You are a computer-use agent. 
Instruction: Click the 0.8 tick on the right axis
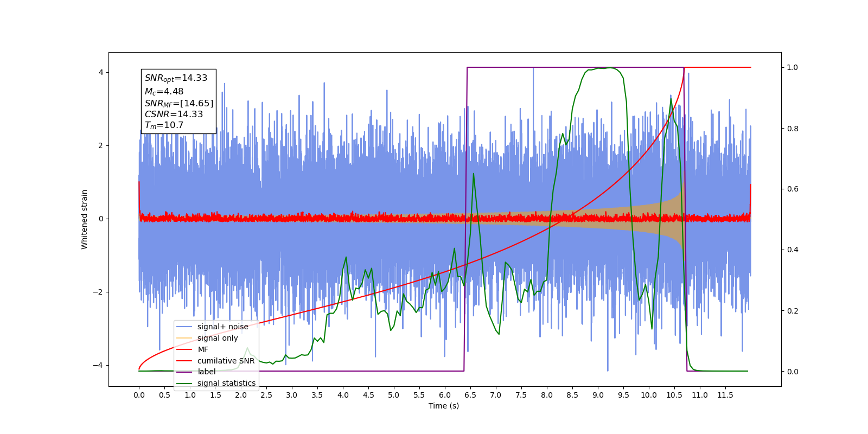(793, 129)
